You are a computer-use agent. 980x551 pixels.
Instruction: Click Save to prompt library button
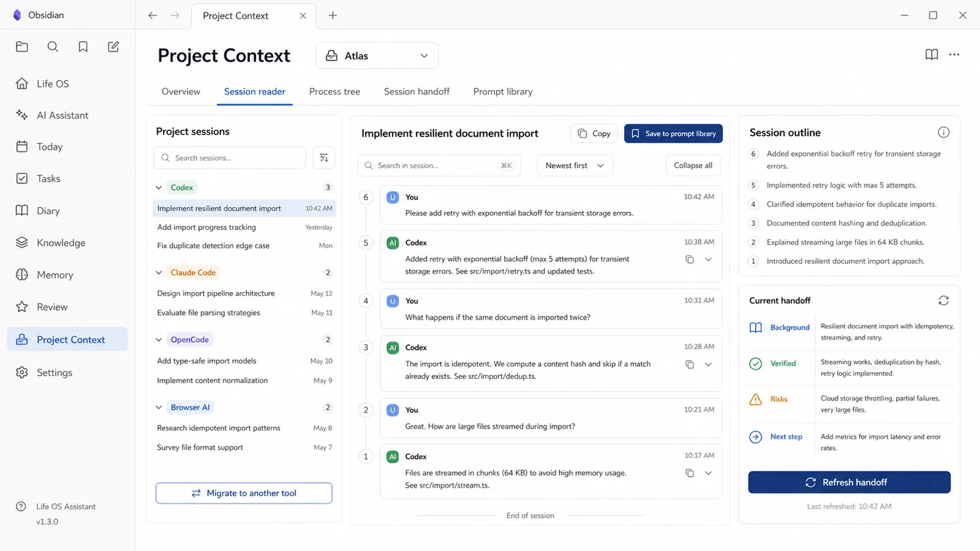673,133
